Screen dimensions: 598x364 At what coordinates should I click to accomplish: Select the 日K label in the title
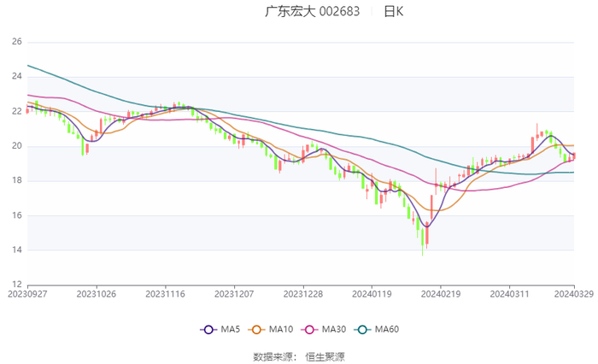click(x=393, y=12)
